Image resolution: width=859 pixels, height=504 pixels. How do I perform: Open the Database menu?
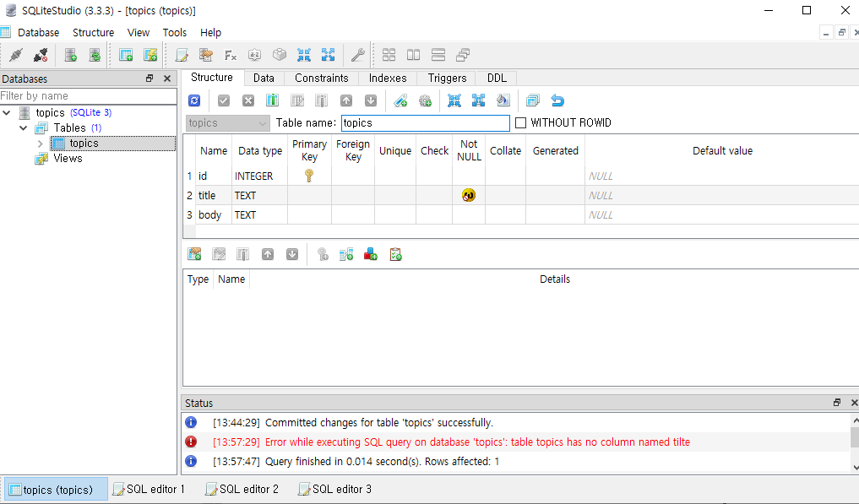(x=38, y=33)
